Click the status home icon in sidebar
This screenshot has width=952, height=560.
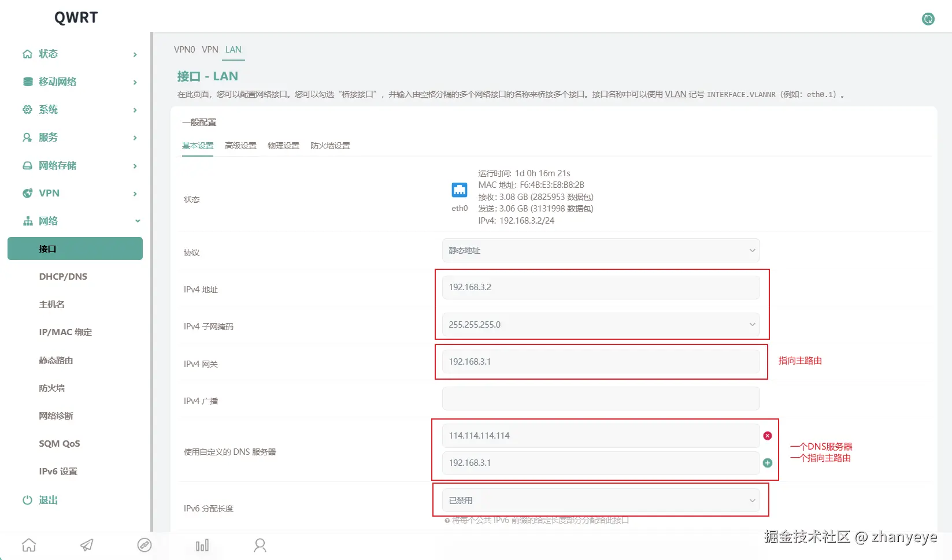(27, 54)
